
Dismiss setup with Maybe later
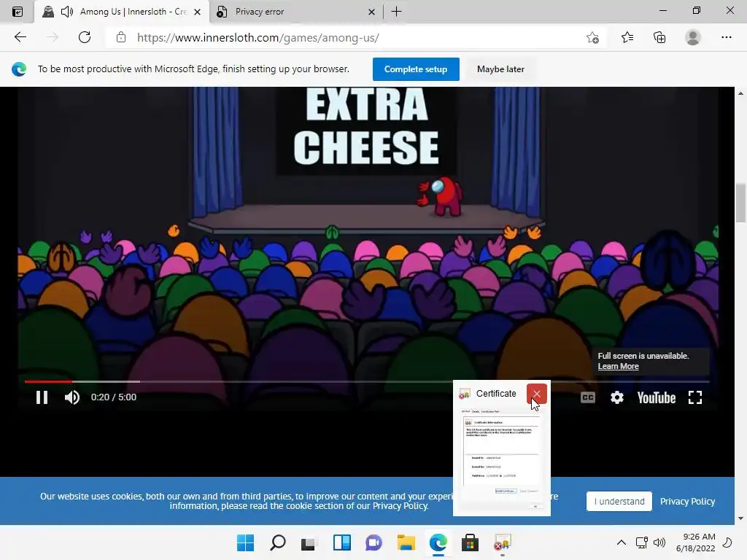click(x=500, y=69)
